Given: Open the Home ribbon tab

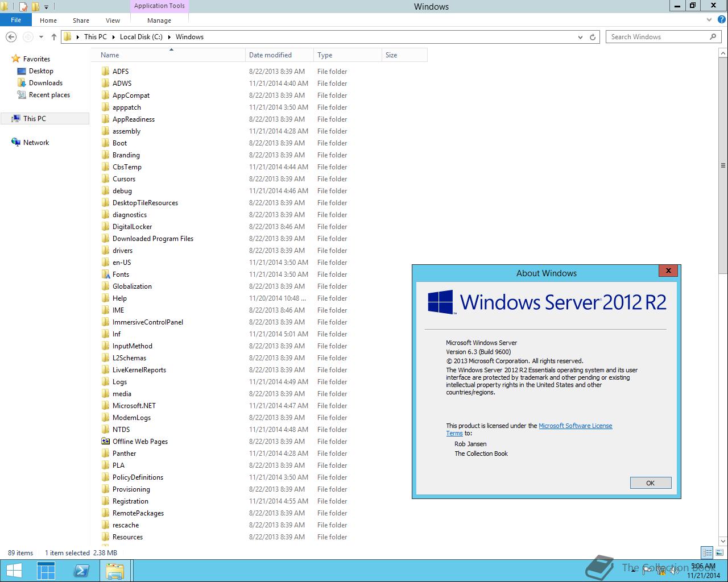Looking at the screenshot, I should coord(48,20).
